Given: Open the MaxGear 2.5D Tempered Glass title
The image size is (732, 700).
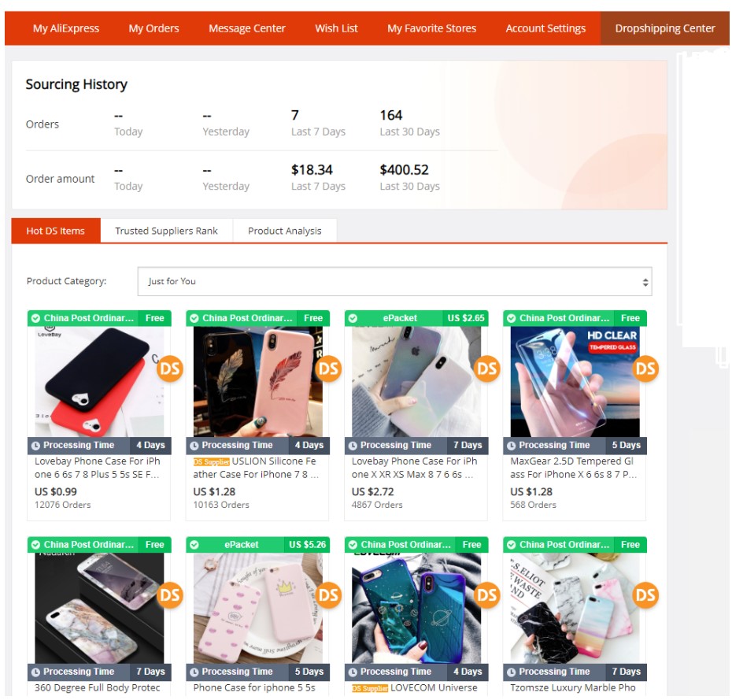Looking at the screenshot, I should pos(573,468).
